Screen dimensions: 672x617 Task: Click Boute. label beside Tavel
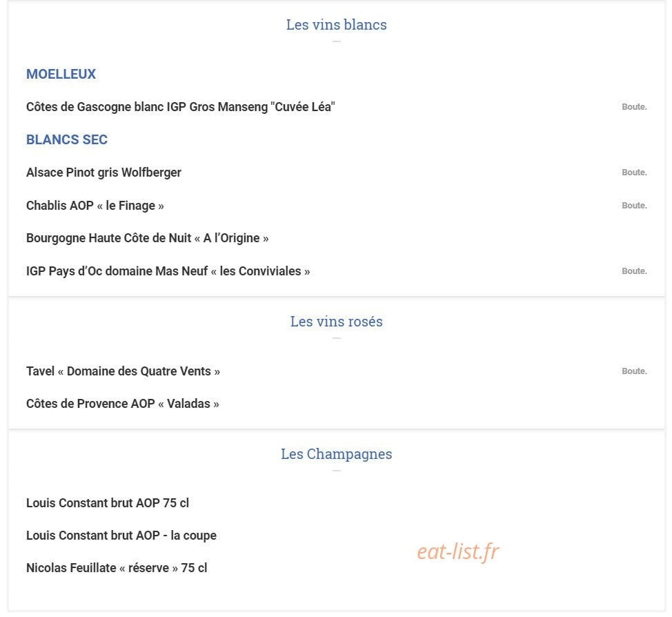[x=634, y=371]
